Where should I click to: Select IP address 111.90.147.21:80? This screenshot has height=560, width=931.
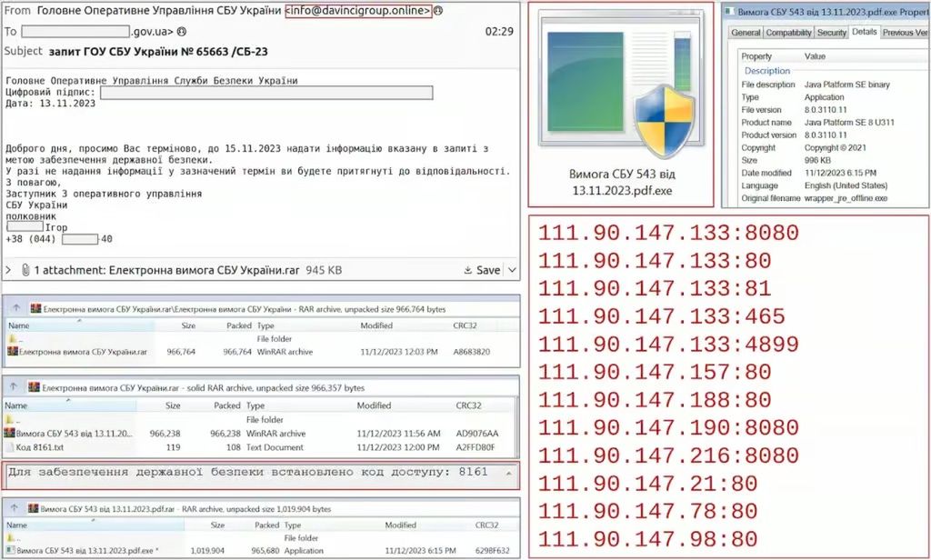pyautogui.click(x=647, y=484)
